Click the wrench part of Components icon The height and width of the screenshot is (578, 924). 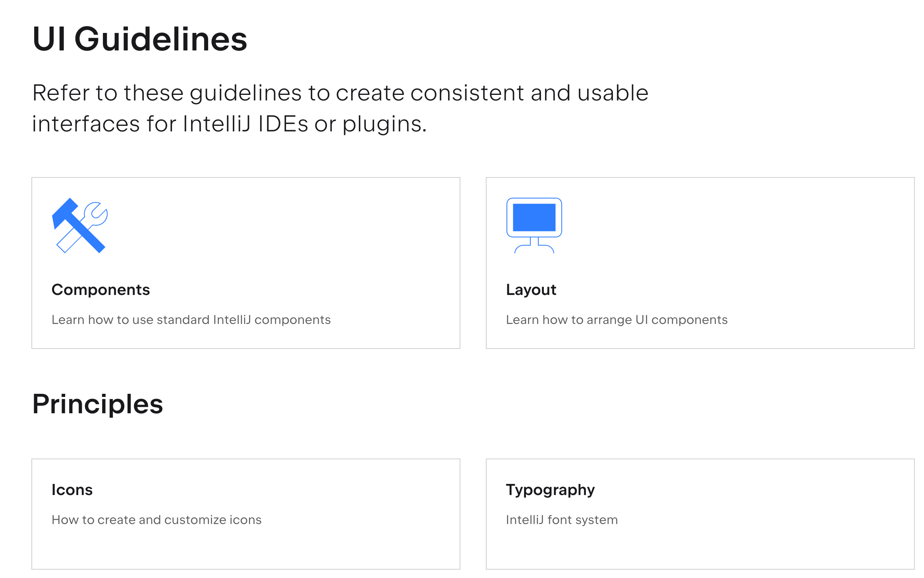(x=95, y=214)
